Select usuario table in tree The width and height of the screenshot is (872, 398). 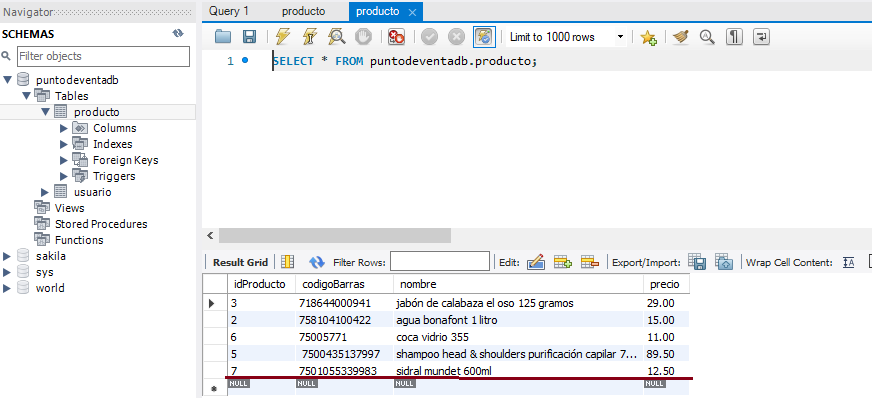92,192
